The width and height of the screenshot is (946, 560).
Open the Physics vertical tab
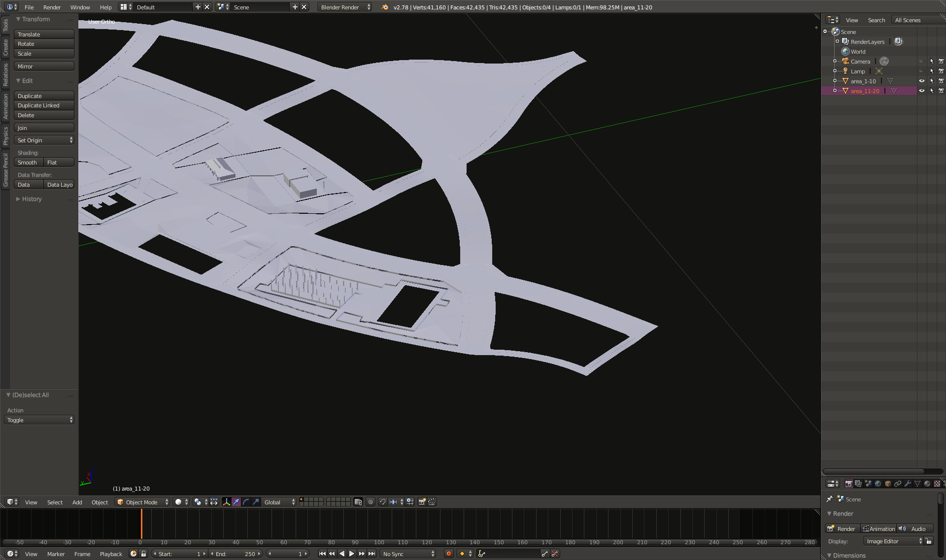5,135
